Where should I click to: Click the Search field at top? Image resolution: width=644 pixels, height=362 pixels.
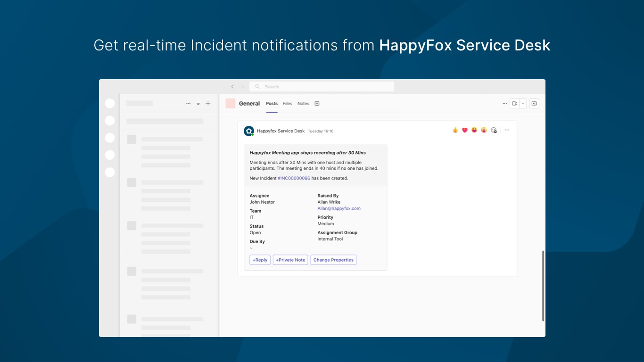(x=322, y=87)
